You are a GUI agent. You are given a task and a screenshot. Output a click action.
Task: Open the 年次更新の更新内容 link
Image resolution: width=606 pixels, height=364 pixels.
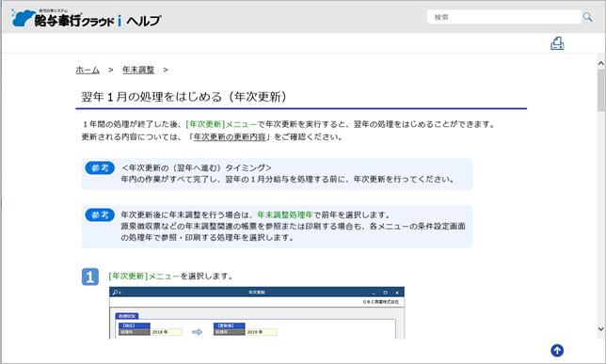[x=230, y=136]
